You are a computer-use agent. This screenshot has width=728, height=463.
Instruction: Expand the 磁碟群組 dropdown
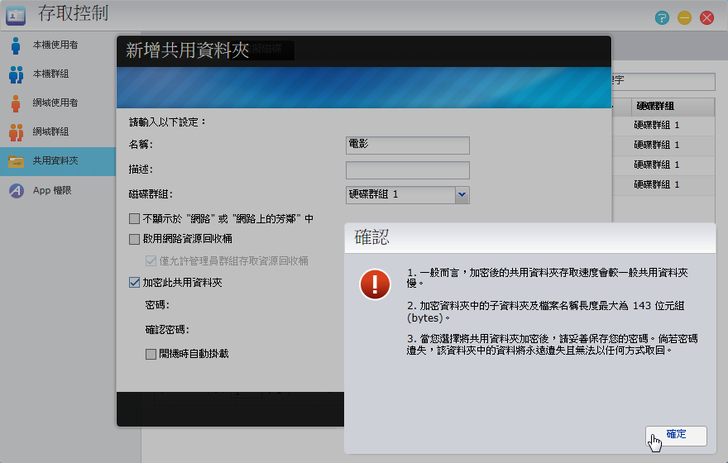pos(462,194)
